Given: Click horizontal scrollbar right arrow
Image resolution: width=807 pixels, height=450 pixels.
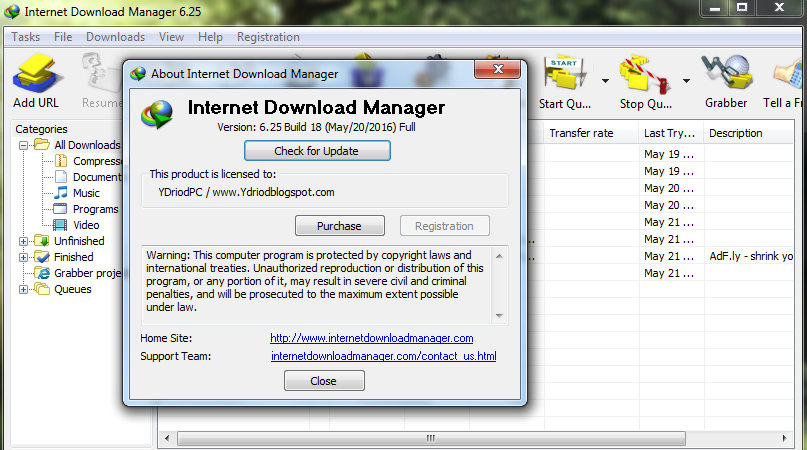Looking at the screenshot, I should pyautogui.click(x=784, y=438).
